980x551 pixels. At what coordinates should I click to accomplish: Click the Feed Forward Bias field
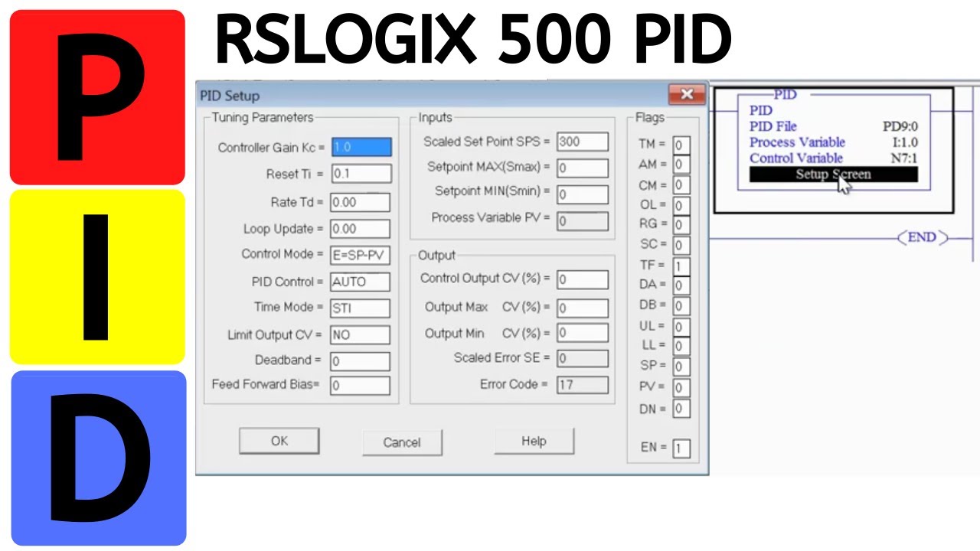coord(360,385)
